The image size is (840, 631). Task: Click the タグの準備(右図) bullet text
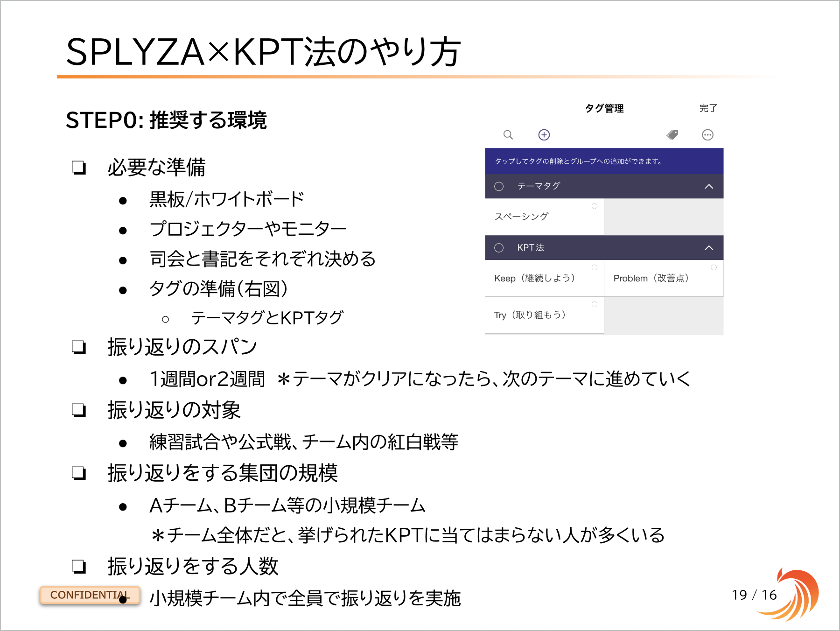click(x=218, y=289)
